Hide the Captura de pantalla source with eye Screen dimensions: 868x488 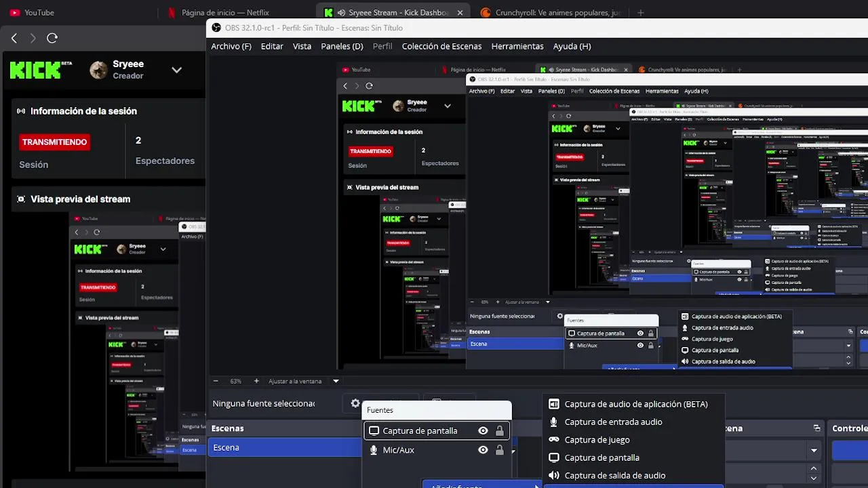coord(483,430)
